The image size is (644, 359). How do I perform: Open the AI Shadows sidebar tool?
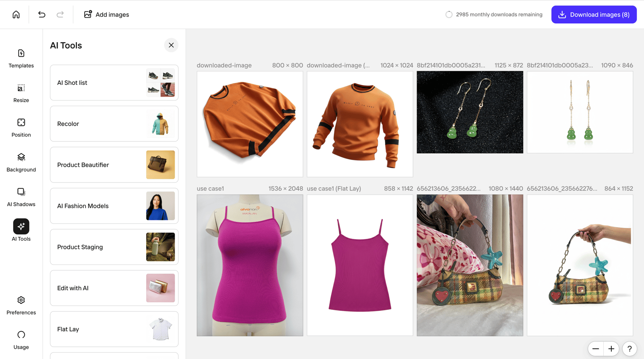point(21,197)
